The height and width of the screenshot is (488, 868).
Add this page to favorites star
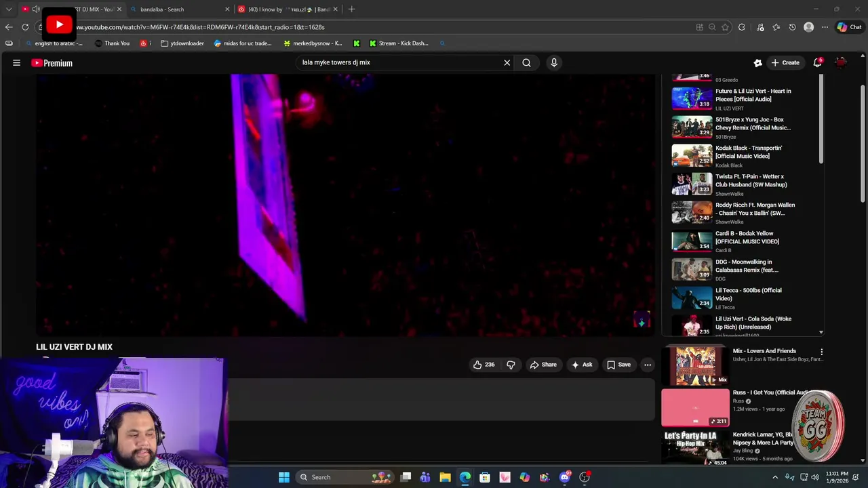(x=725, y=27)
